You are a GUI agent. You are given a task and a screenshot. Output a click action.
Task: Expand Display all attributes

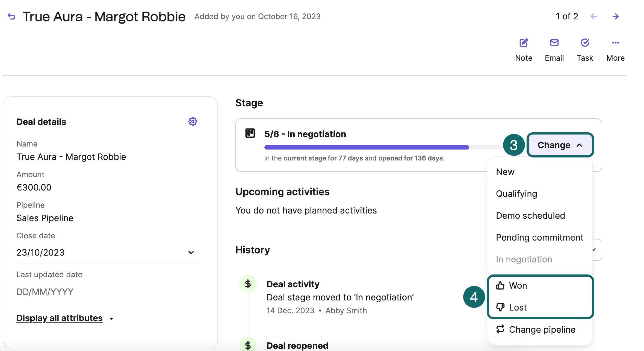[x=65, y=318]
